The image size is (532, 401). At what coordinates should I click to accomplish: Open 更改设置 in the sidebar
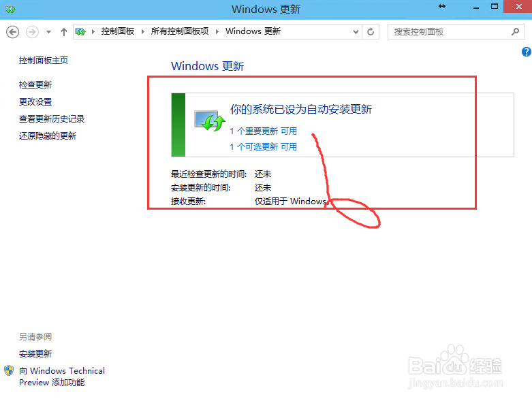(35, 101)
